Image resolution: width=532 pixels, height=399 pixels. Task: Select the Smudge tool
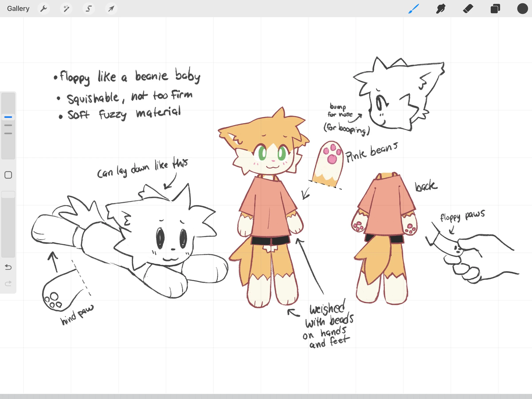pyautogui.click(x=441, y=9)
